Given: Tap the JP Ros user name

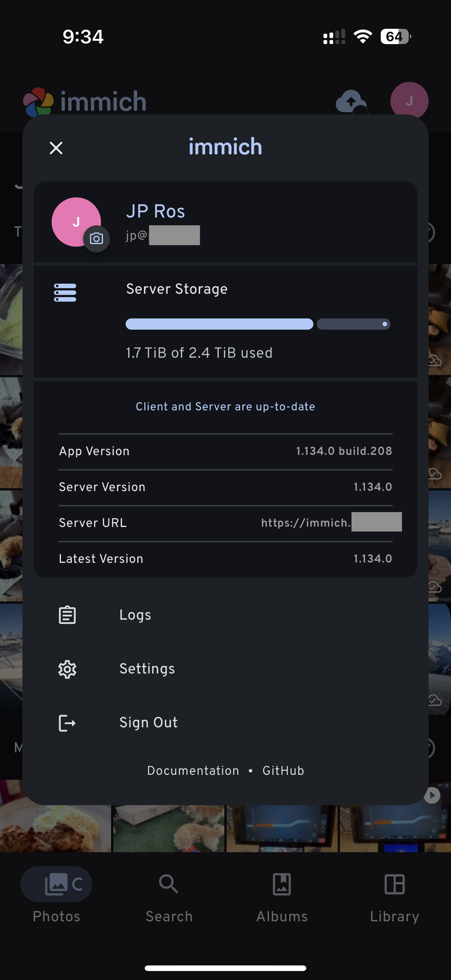Looking at the screenshot, I should (x=155, y=212).
